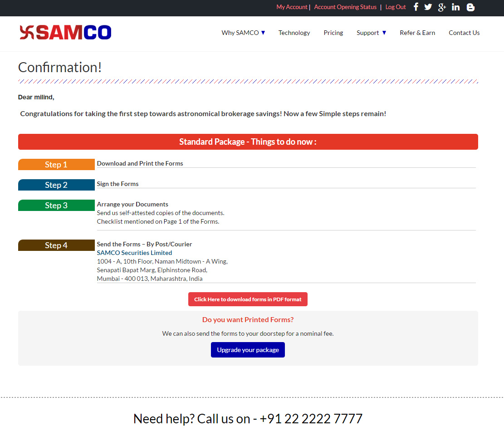Click '1004 - A, 10th Floor, Naman Midtown' text
This screenshot has width=504, height=431.
[x=162, y=261]
